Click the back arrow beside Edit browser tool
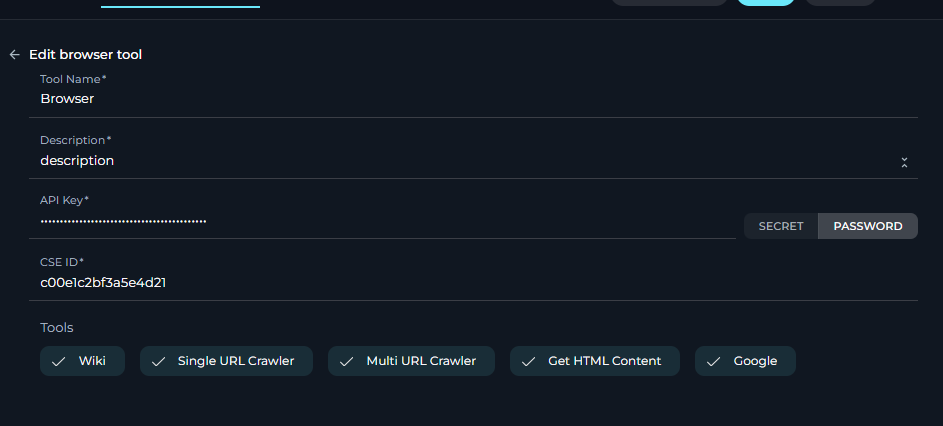Screen dimensions: 943x426 click(14, 55)
